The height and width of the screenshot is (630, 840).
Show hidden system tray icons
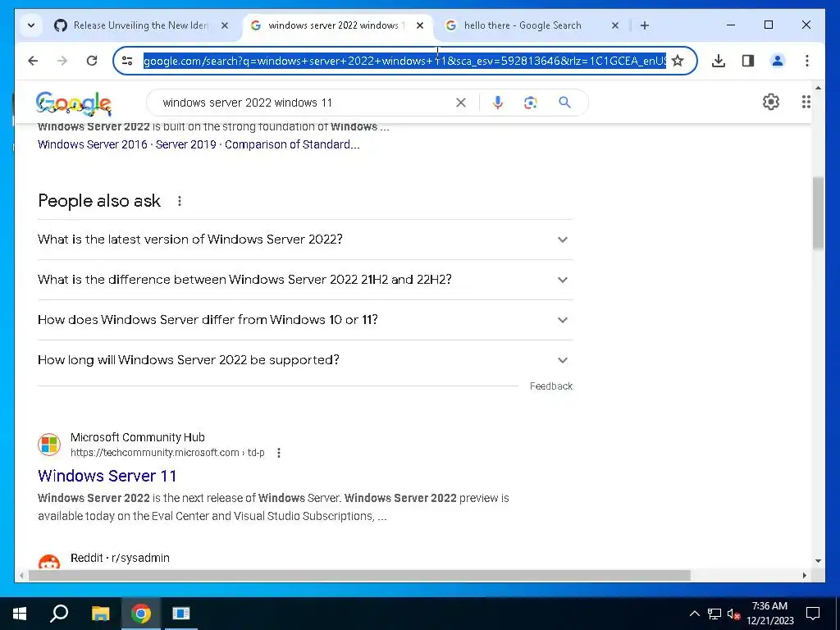pyautogui.click(x=694, y=614)
